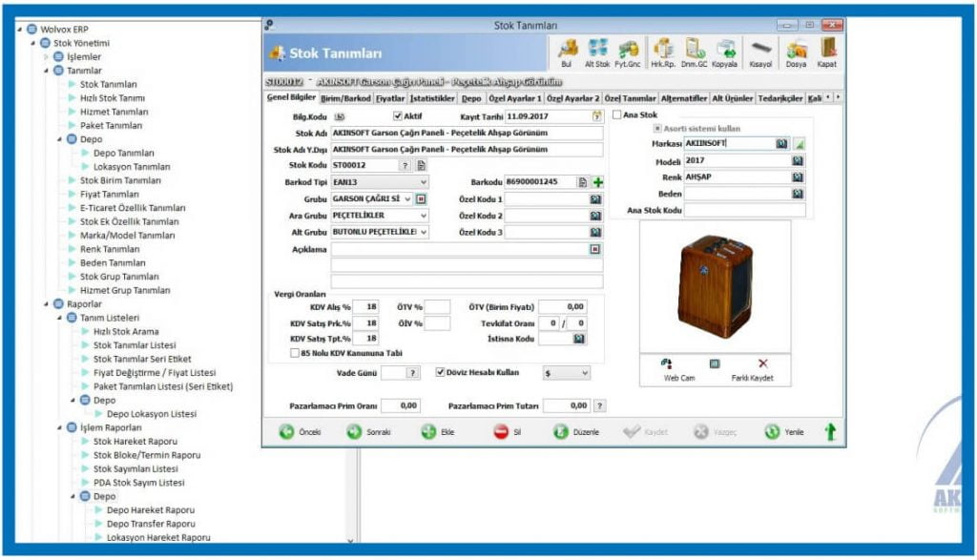Screen dimensions: 977x560
Task: Click the Farklı Kaydet red X icon
Action: point(762,363)
